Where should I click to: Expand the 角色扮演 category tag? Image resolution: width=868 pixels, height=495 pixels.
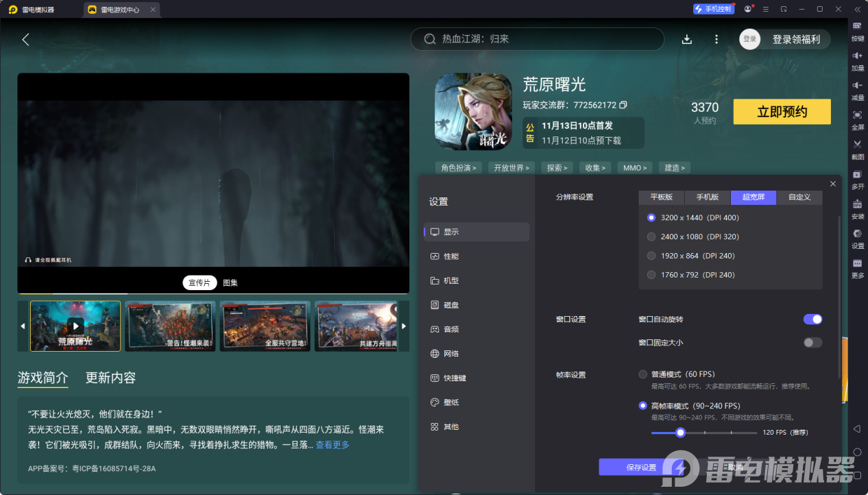[x=458, y=167]
